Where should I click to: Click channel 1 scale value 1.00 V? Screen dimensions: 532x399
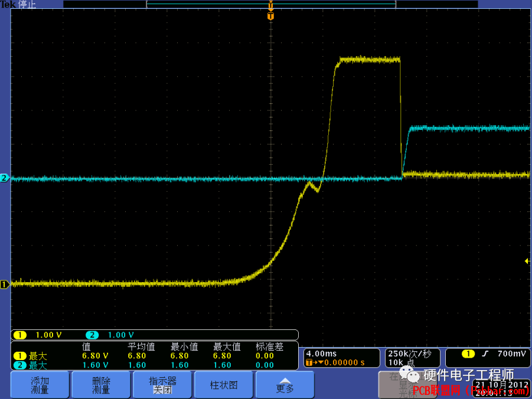pos(48,335)
